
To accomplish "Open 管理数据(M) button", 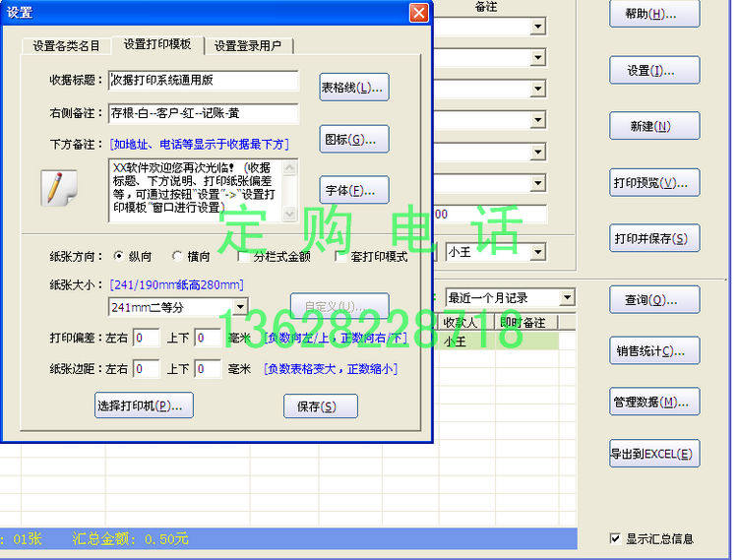I will 654,402.
